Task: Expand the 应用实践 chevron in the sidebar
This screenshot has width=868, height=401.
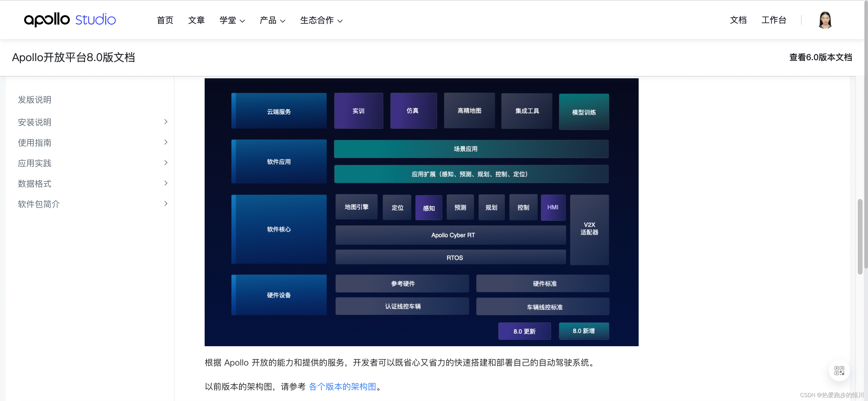Action: point(166,163)
